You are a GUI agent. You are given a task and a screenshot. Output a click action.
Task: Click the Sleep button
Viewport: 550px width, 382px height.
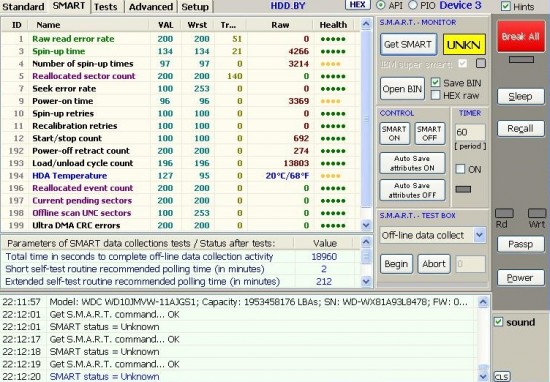(x=521, y=96)
